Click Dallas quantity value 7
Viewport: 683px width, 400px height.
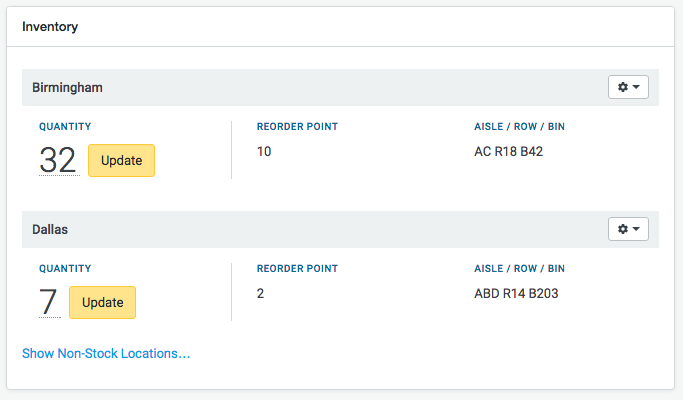(x=48, y=302)
